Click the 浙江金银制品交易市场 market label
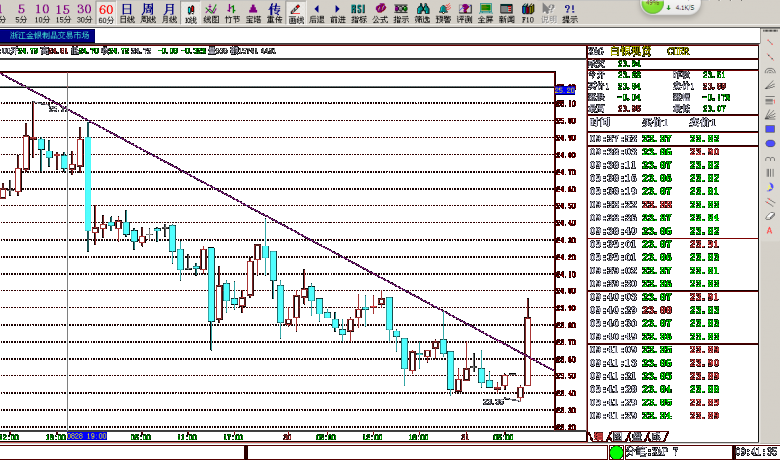The image size is (780, 463). [x=49, y=35]
